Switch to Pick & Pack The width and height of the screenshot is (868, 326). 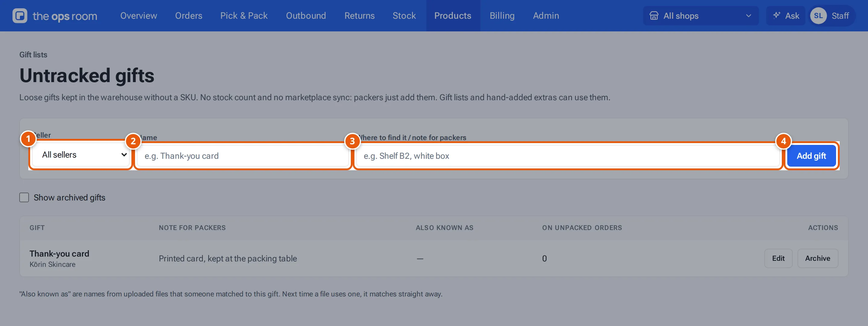[244, 15]
